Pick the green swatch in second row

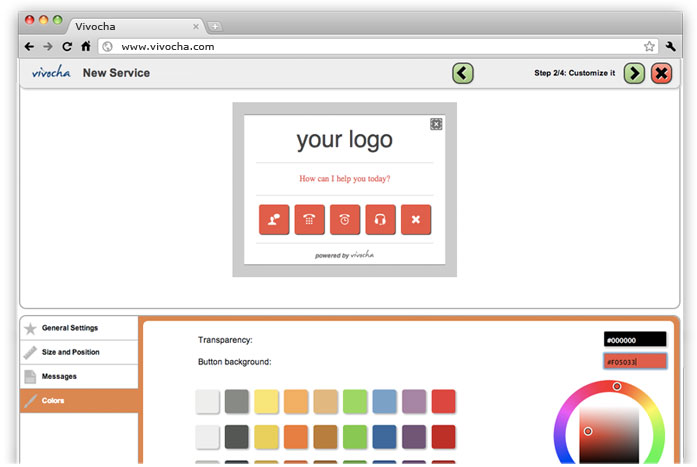pos(355,437)
